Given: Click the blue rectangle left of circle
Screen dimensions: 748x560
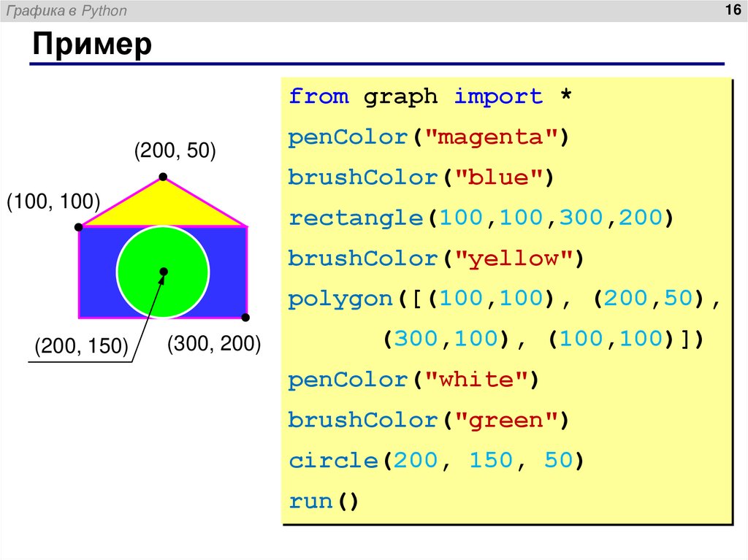Looking at the screenshot, I should 97,272.
